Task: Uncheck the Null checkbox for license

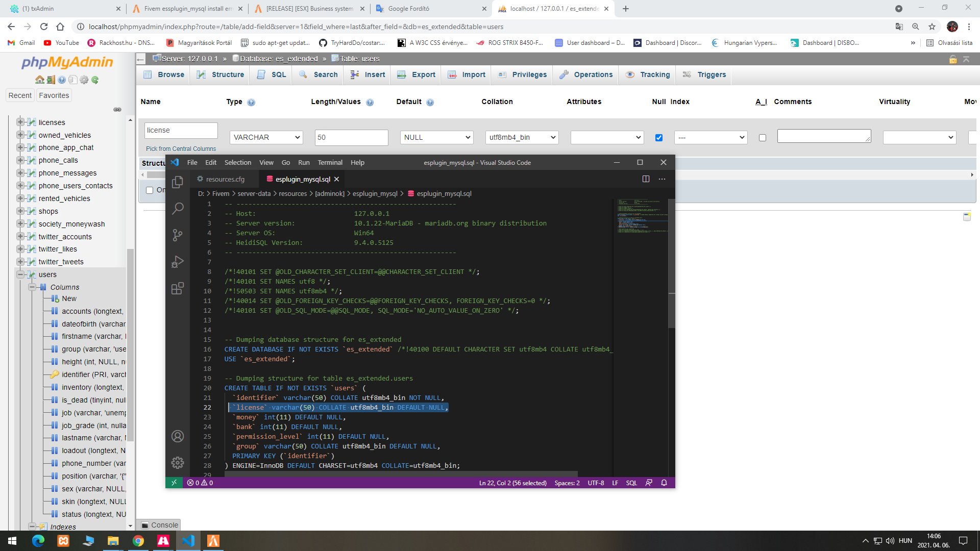Action: pyautogui.click(x=659, y=138)
